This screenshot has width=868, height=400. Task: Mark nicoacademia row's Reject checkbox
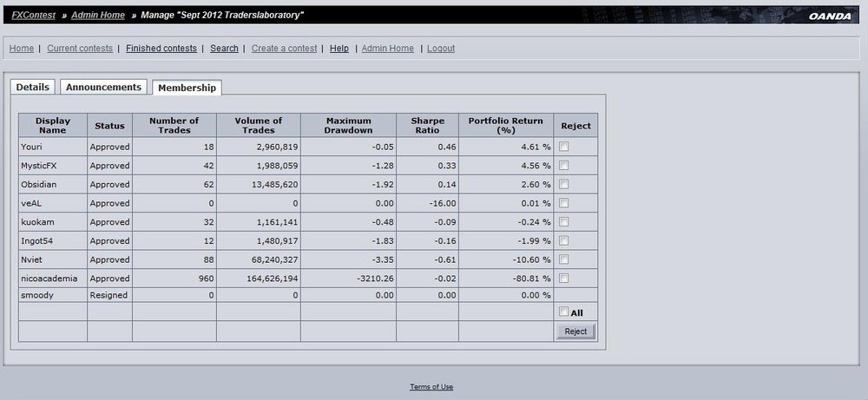(x=563, y=279)
